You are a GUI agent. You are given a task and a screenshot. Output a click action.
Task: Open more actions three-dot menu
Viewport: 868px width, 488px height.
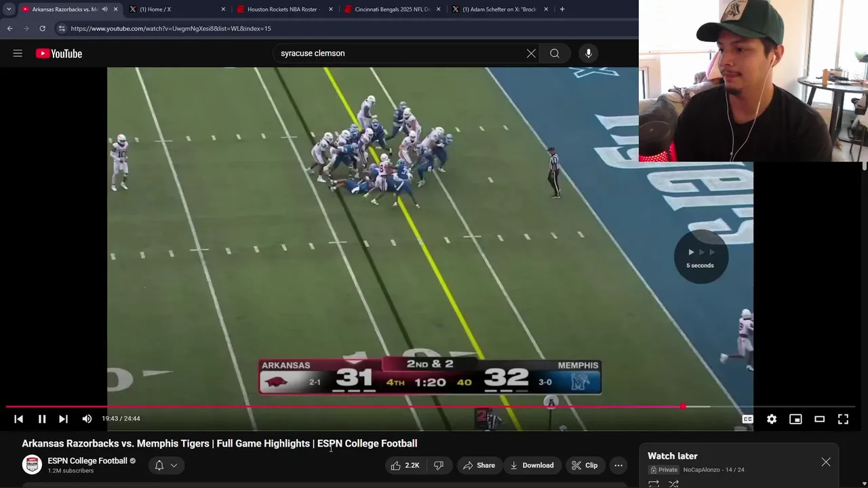tap(618, 465)
